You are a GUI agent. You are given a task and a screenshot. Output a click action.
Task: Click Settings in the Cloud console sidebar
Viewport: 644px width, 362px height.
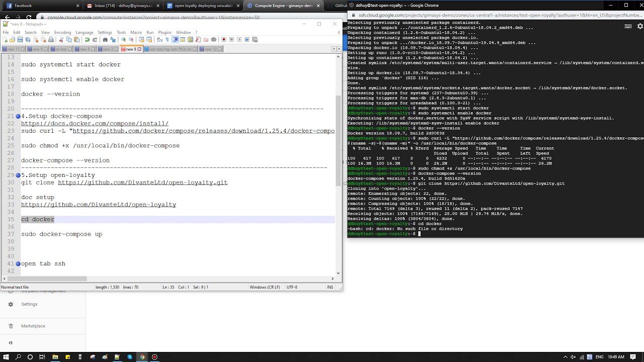[x=29, y=304]
